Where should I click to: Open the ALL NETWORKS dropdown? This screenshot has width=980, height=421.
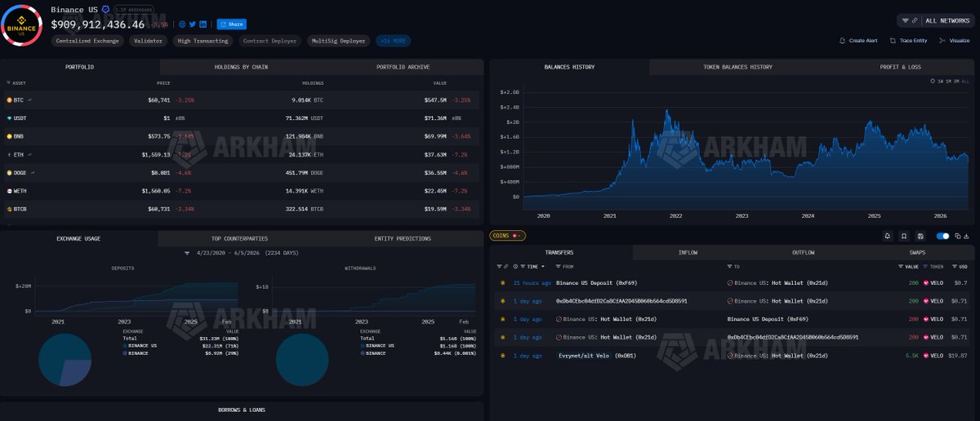tap(935, 20)
